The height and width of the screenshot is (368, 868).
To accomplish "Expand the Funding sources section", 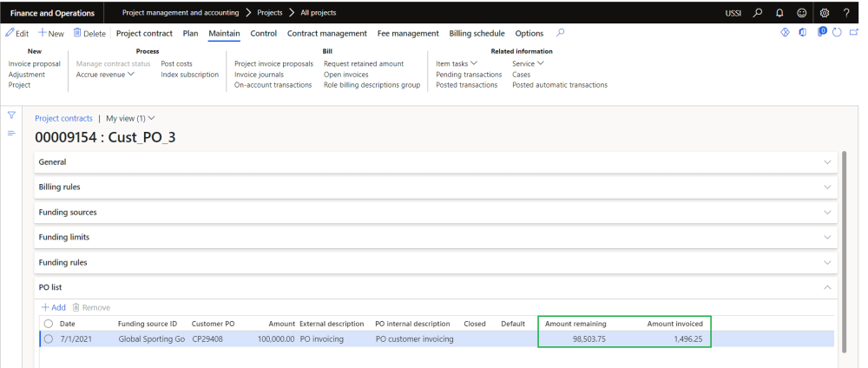I will [826, 212].
